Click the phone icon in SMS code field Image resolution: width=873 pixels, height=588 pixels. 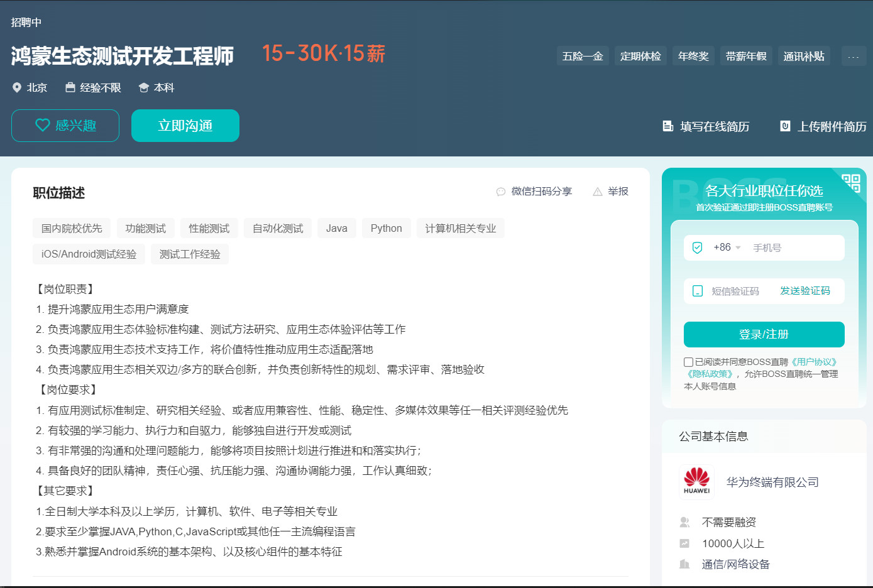pyautogui.click(x=697, y=291)
